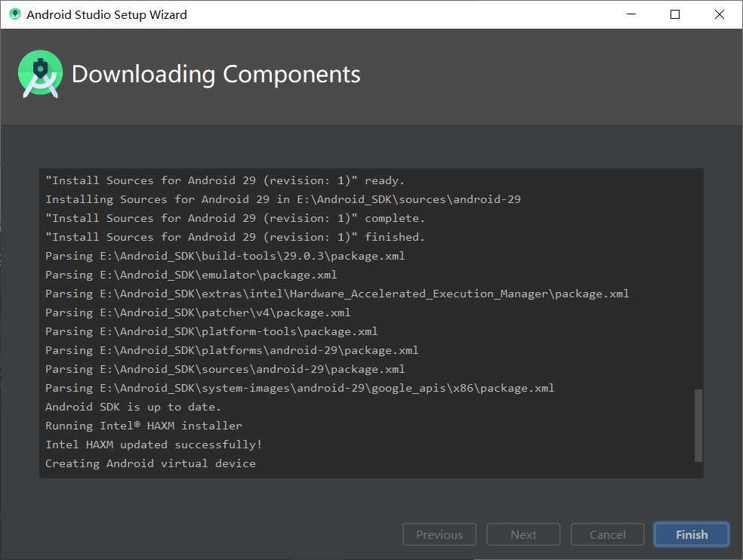The height and width of the screenshot is (560, 743).
Task: Click the Finish button
Action: 692,534
